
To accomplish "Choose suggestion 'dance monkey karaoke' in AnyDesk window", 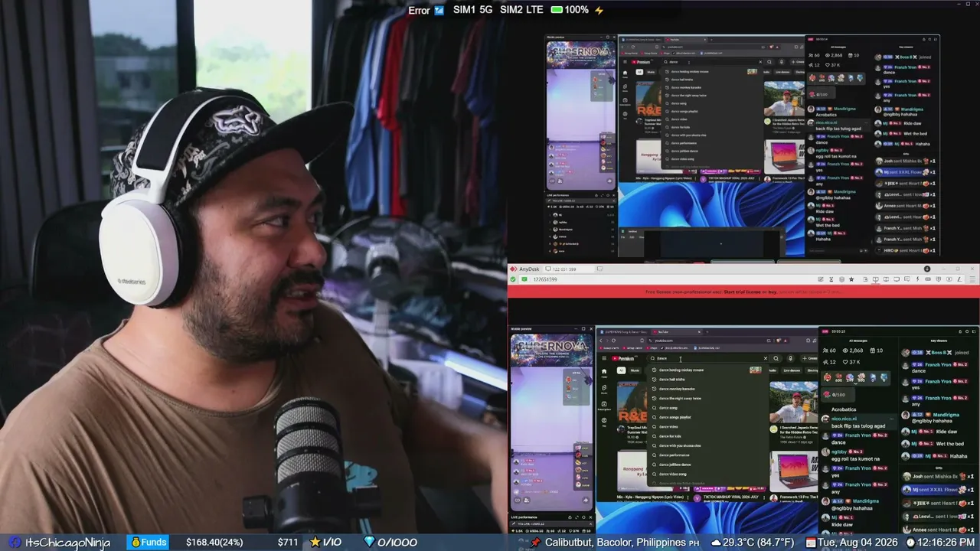I will pyautogui.click(x=677, y=389).
